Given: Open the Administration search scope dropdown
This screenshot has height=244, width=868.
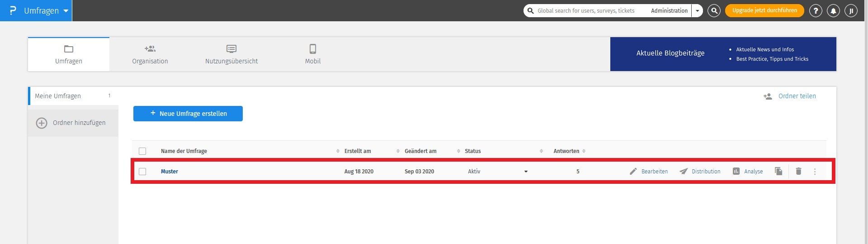Looking at the screenshot, I should pos(697,11).
